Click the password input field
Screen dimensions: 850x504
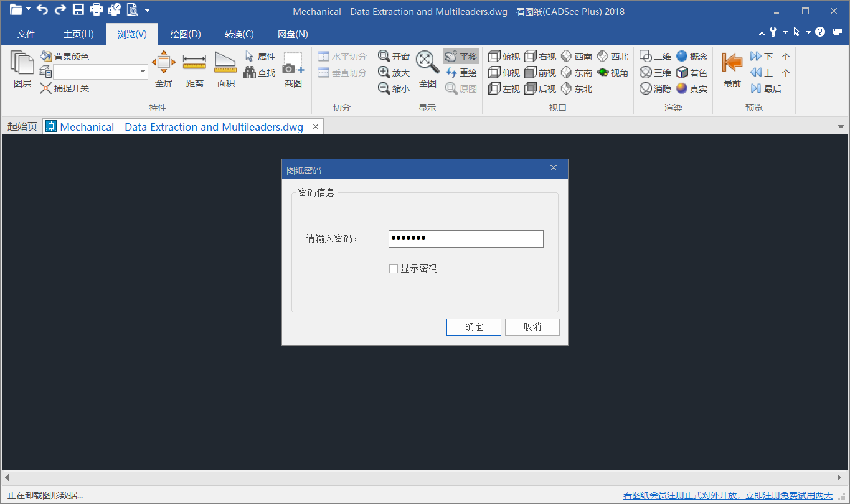465,238
